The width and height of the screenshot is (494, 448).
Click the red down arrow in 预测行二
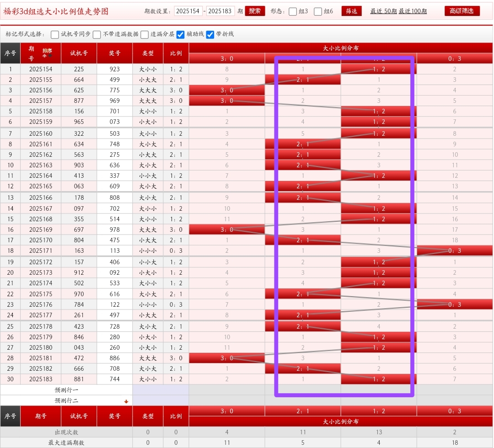pyautogui.click(x=126, y=401)
